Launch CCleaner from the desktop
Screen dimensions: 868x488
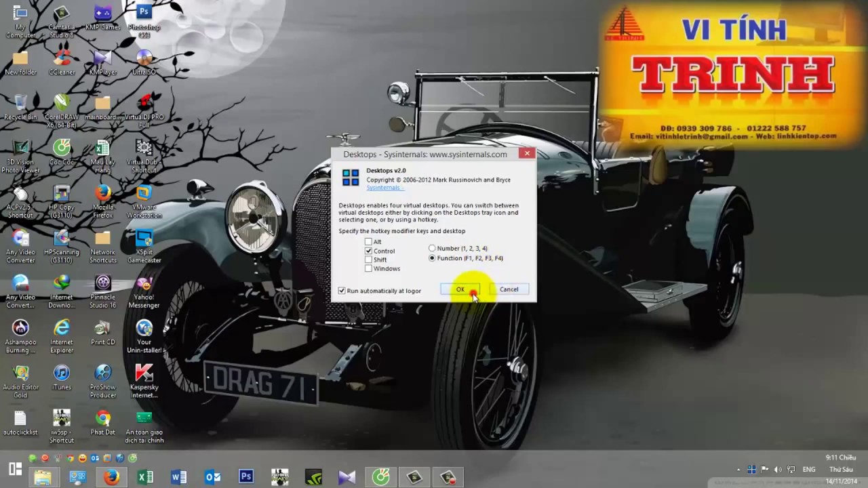tap(62, 62)
